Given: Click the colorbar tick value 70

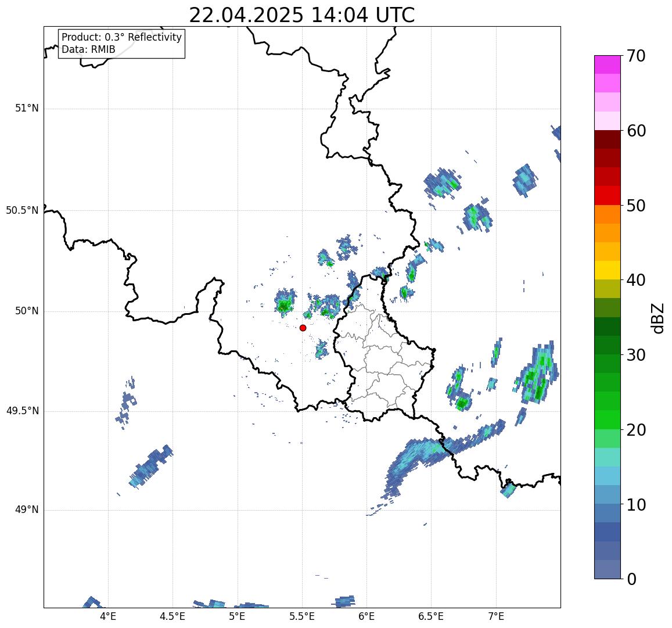Looking at the screenshot, I should tap(636, 56).
